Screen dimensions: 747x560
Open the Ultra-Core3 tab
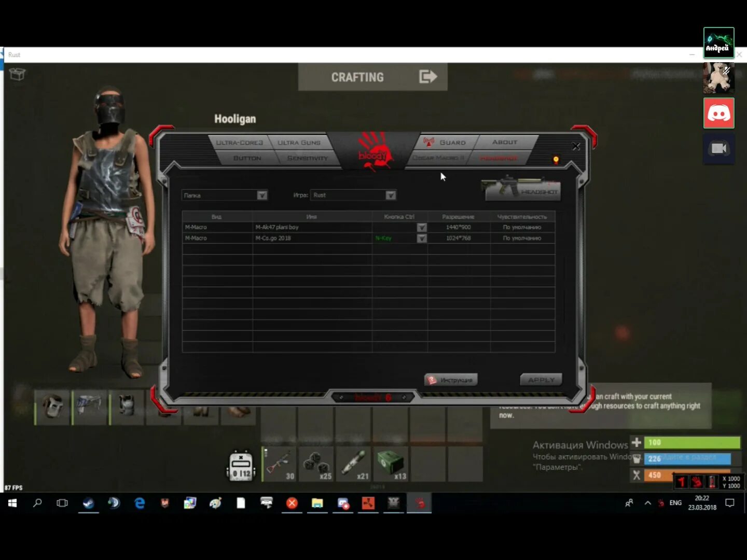[240, 143]
